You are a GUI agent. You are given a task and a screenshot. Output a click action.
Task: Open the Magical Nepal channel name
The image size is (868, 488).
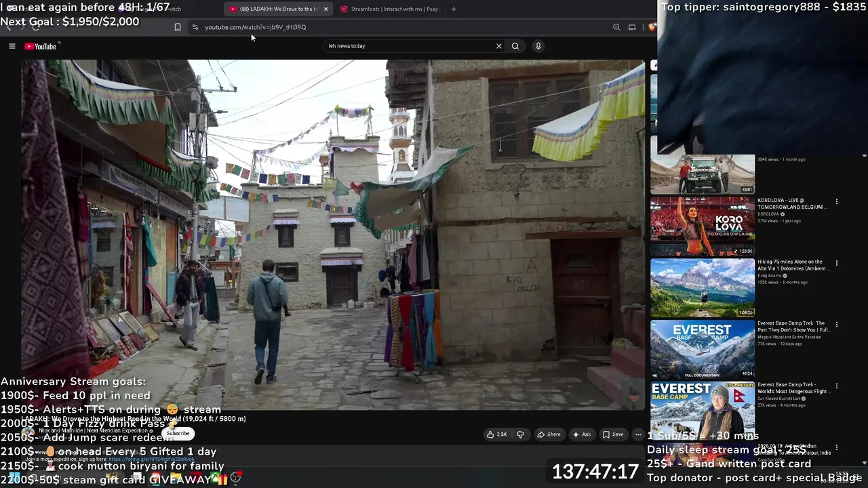789,337
